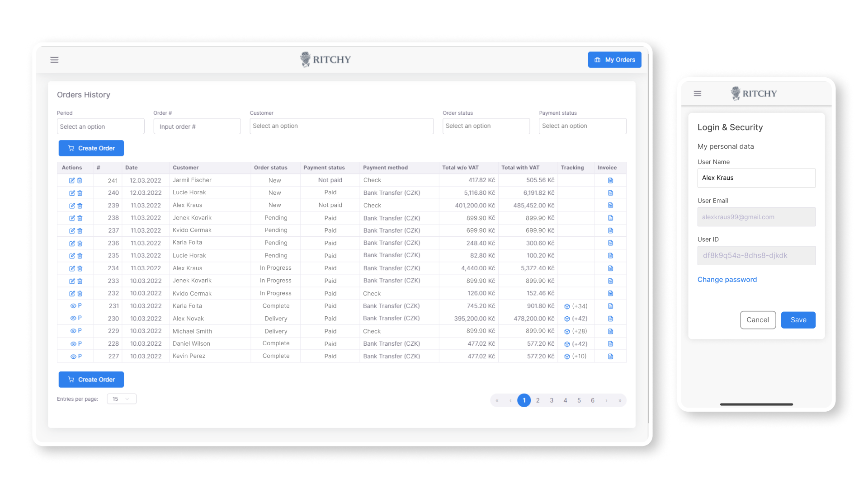Screen dimensions: 868x488
Task: Open the invoice for order 236
Action: (610, 243)
